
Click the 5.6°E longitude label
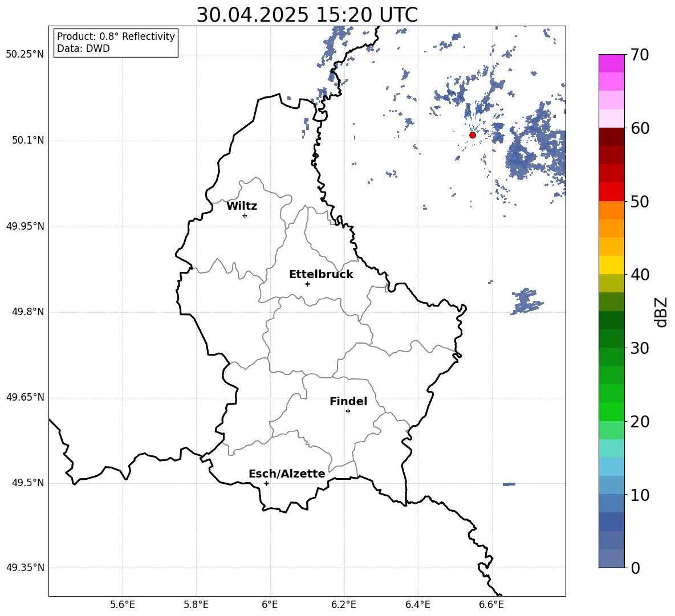[123, 605]
